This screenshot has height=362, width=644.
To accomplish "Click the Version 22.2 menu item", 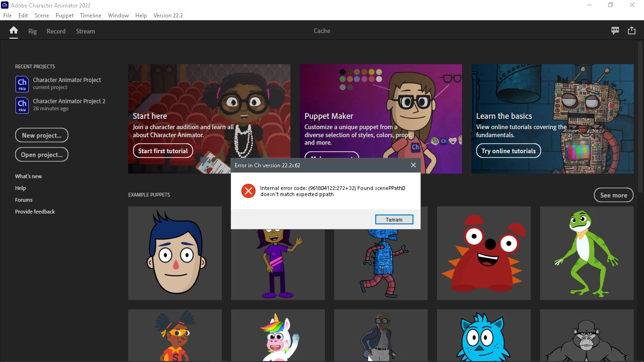I will (168, 16).
